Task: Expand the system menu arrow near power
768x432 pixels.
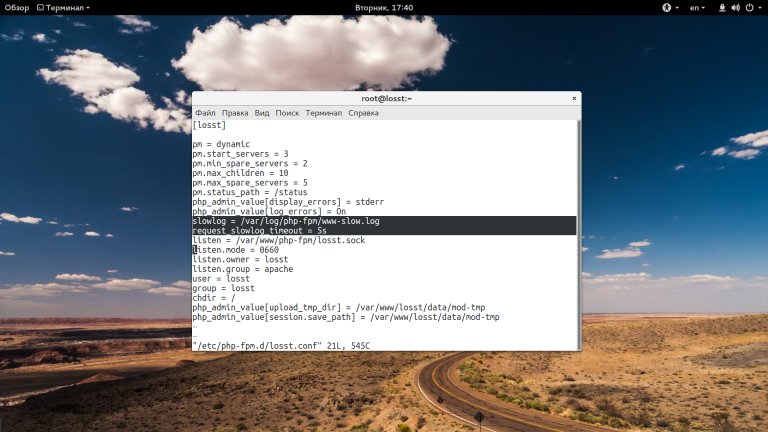Action: tap(759, 8)
